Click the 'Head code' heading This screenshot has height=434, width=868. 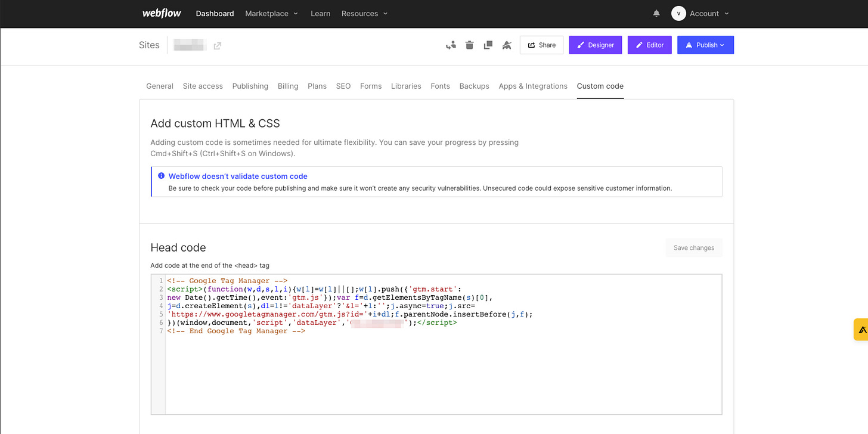point(178,247)
